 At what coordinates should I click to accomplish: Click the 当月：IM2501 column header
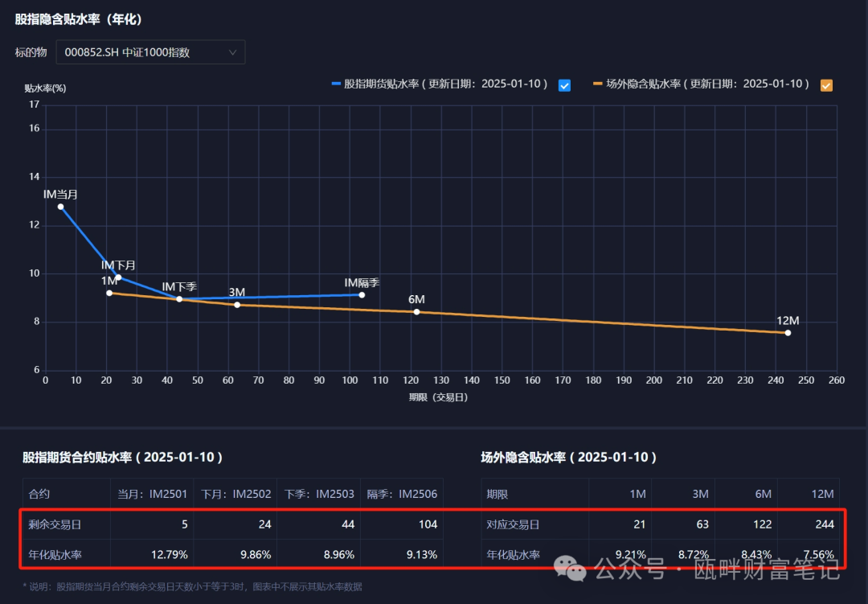(152, 494)
